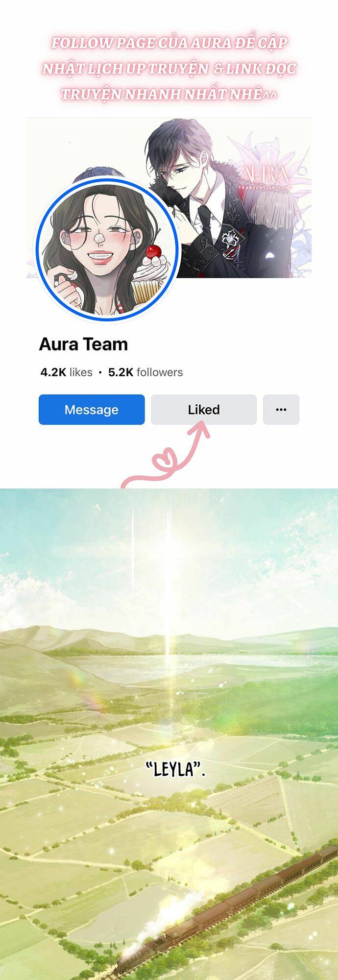Open Aura Team circular profile picture
The image size is (338, 980).
pos(108,250)
